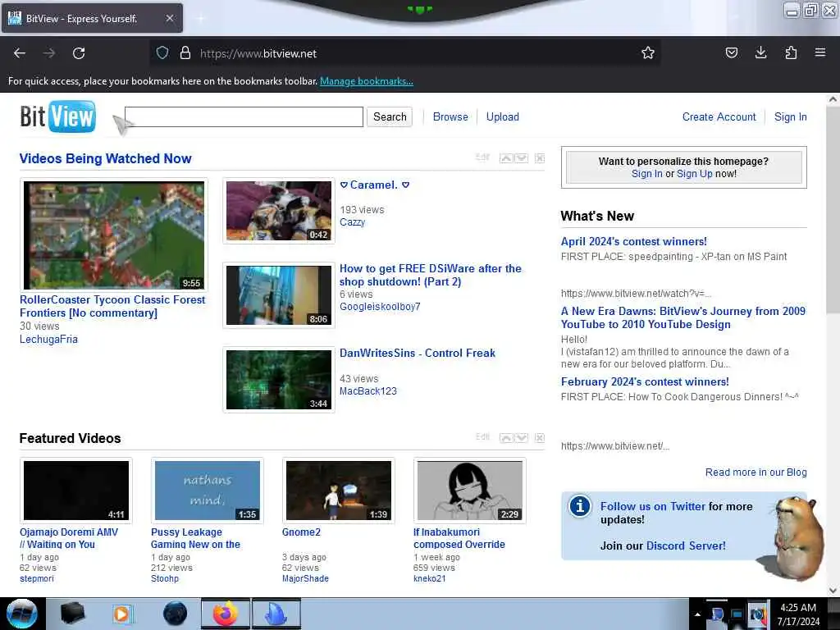Open Firefox from the taskbar
840x630 pixels.
226,614
